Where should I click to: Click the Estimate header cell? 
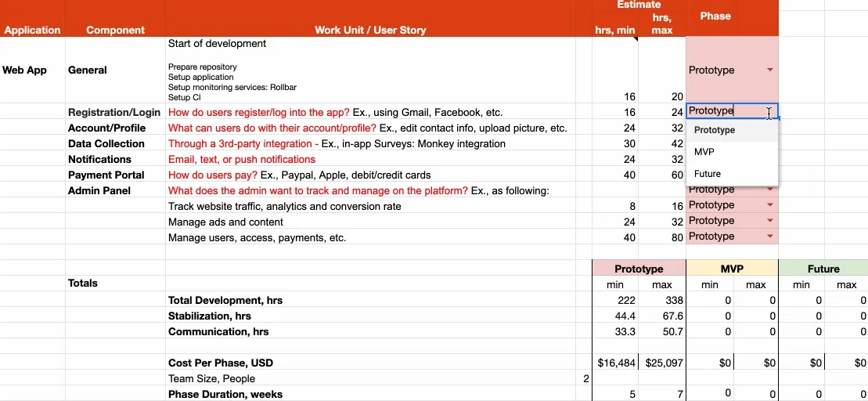coord(639,5)
